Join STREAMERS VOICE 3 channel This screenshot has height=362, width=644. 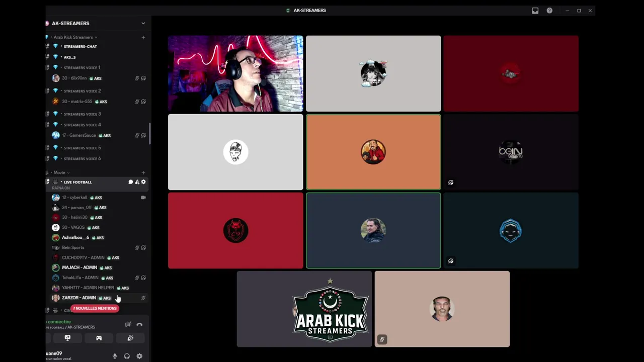point(82,114)
